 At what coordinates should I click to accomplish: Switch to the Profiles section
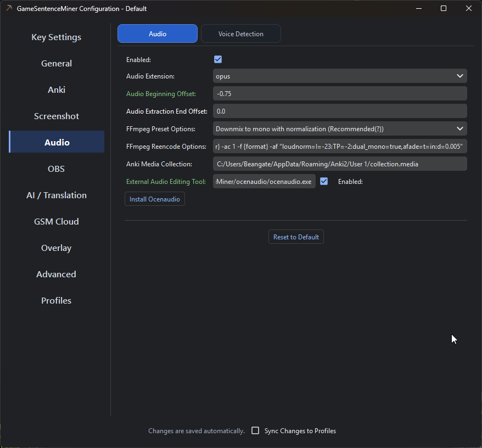click(x=56, y=301)
